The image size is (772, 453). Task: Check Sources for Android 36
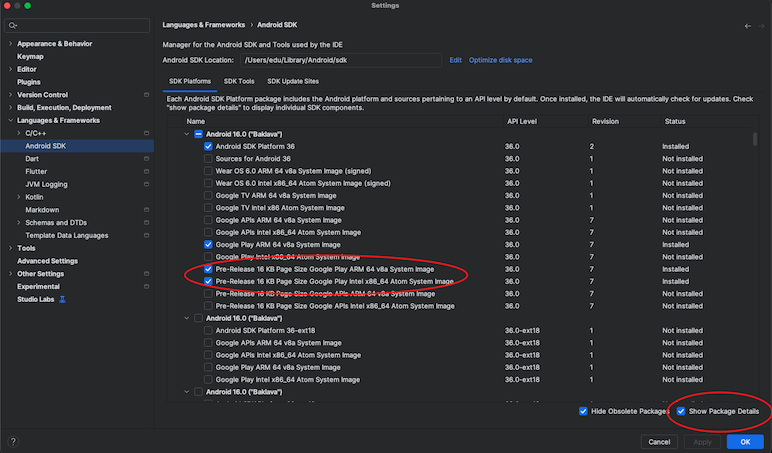[x=208, y=159]
